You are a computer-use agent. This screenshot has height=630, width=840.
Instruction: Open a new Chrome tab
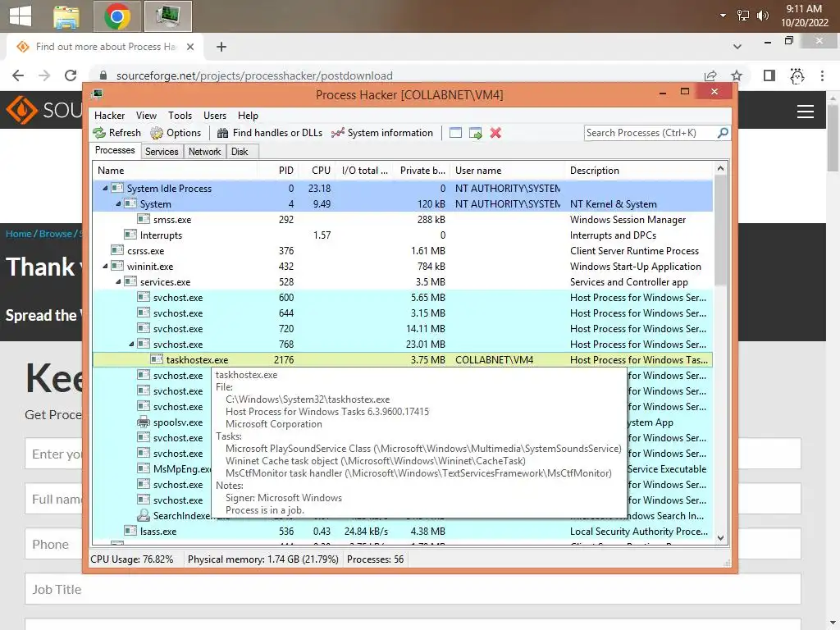click(221, 47)
